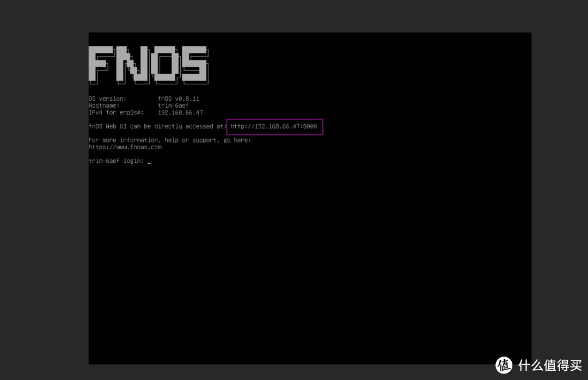
Task: Click the 'IPv4 for enp3s0:' label
Action: tap(116, 113)
